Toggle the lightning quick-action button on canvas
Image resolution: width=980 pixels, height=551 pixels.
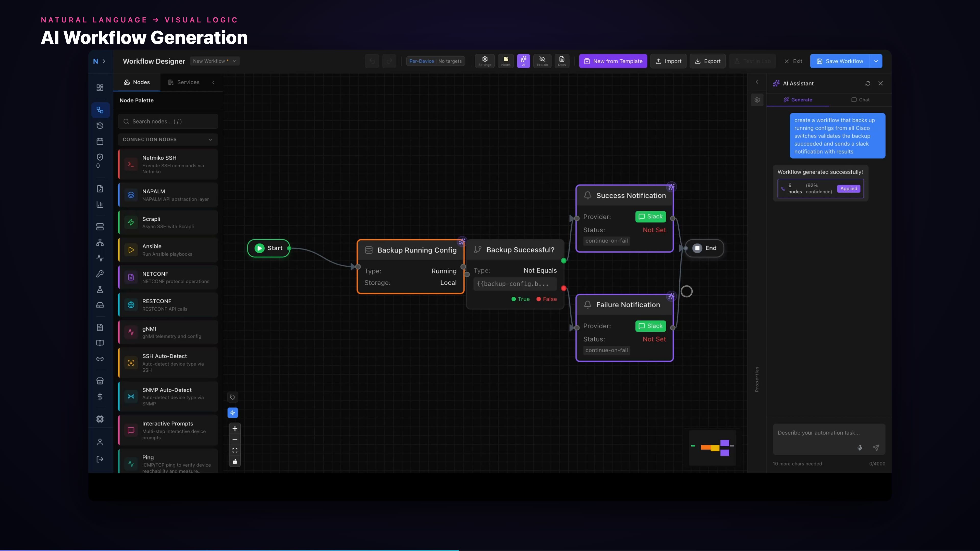pyautogui.click(x=233, y=412)
